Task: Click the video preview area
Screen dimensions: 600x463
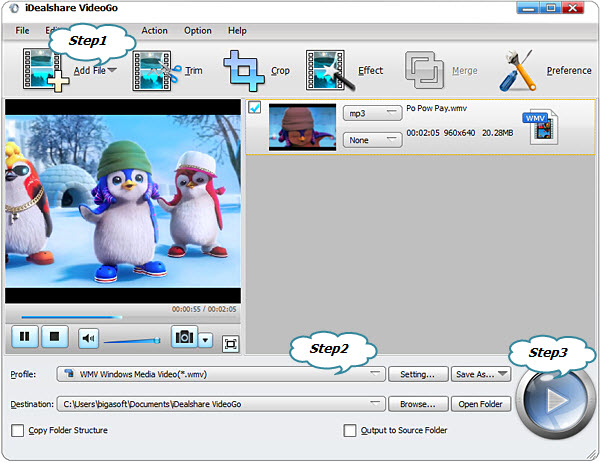Action: 123,201
